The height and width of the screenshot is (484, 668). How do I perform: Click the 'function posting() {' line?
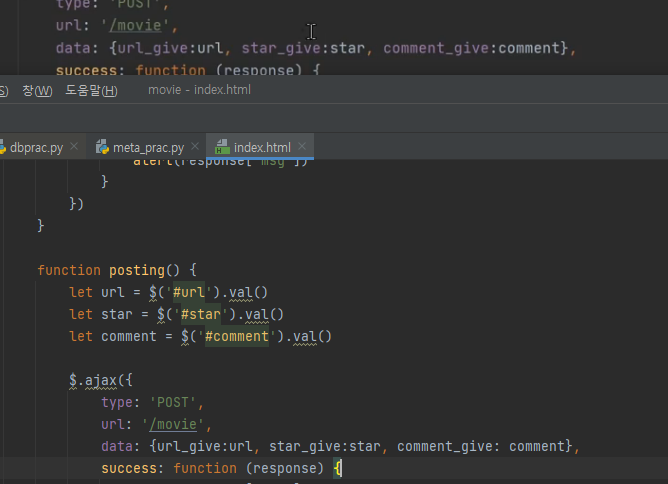coord(117,270)
